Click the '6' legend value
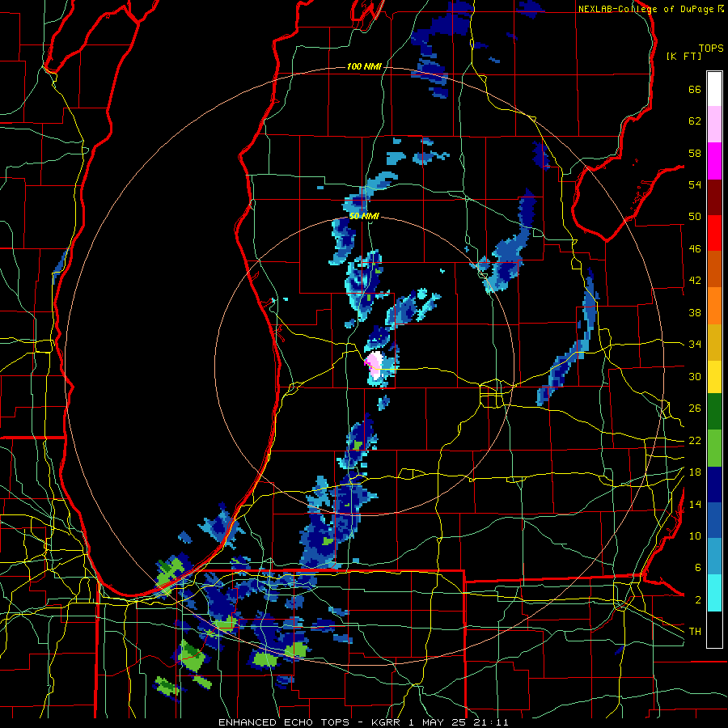Screen dimensions: 728x728 [698, 568]
